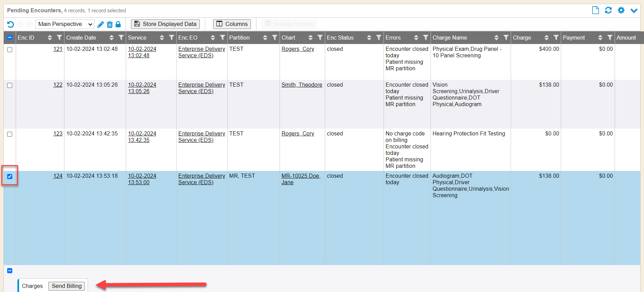Click the filter icon on Enc Status column

tap(379, 38)
